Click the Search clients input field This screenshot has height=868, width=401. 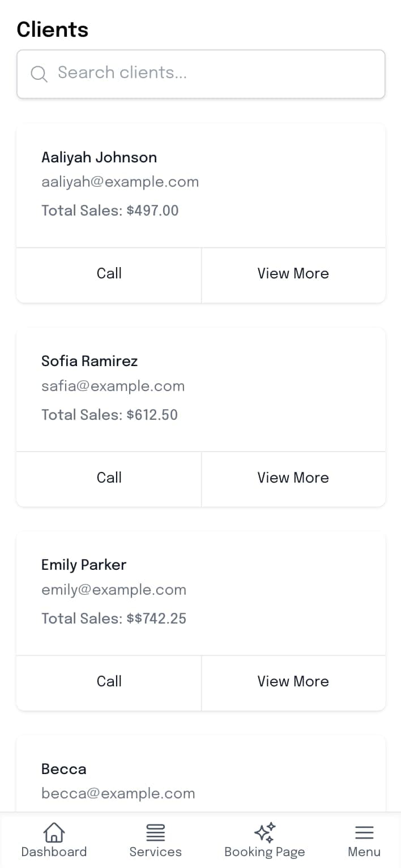click(x=200, y=74)
